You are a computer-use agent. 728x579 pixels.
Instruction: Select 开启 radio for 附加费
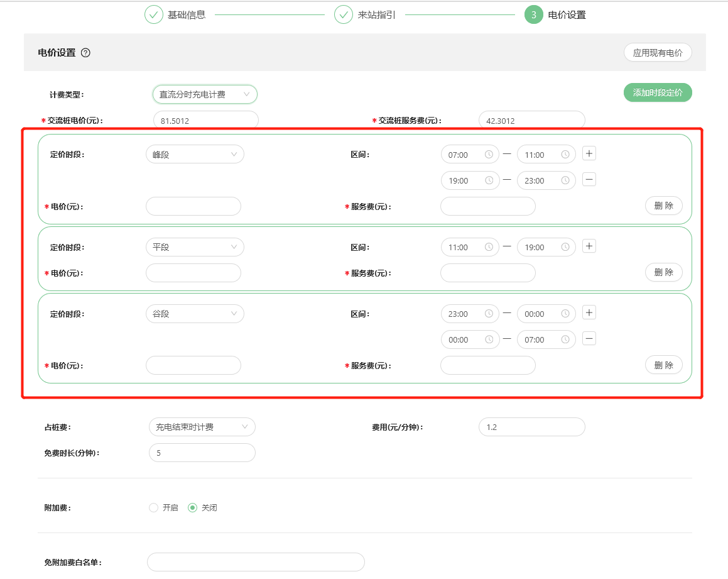[x=154, y=507]
